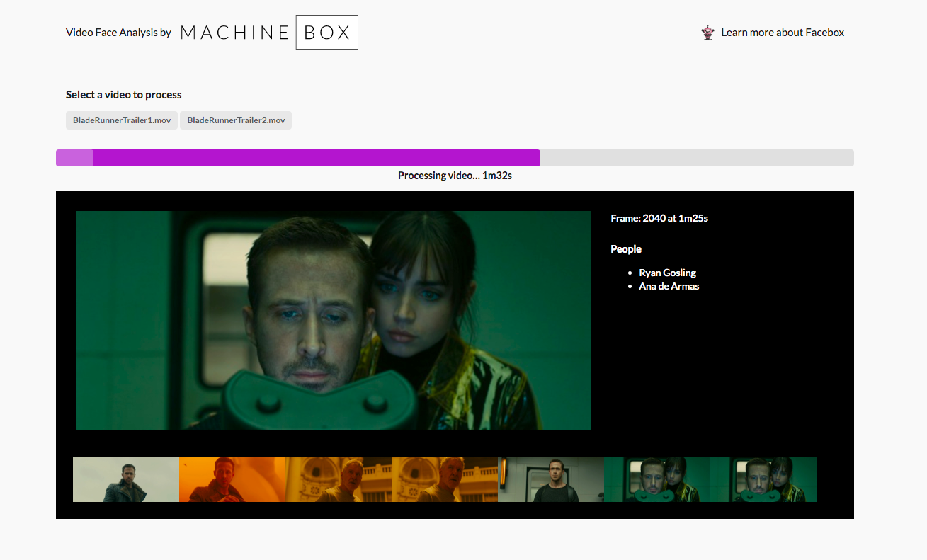The height and width of the screenshot is (560, 927).
Task: Open the grey-sky man in coat thumbnail
Action: [126, 479]
